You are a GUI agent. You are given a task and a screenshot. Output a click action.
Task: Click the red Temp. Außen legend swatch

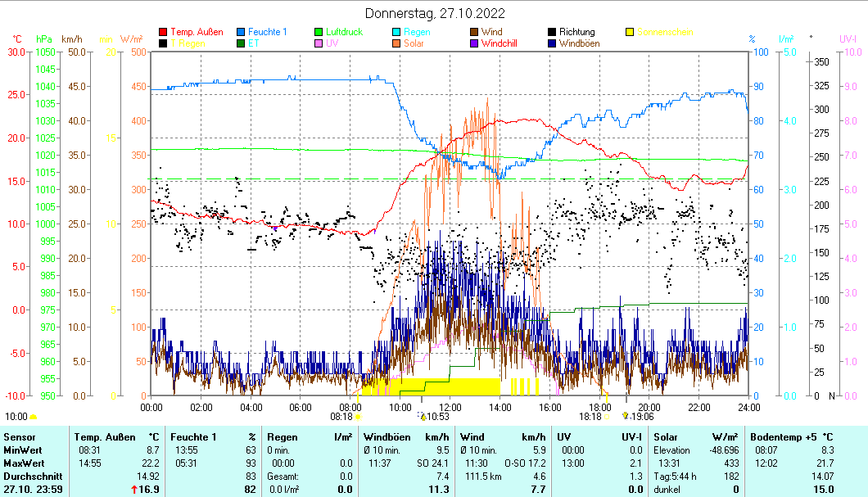click(x=164, y=33)
